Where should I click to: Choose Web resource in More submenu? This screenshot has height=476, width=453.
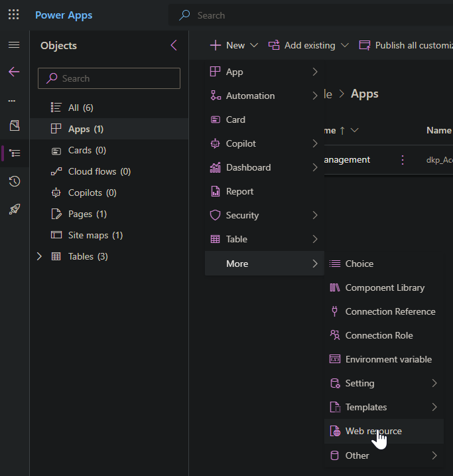pyautogui.click(x=384, y=431)
